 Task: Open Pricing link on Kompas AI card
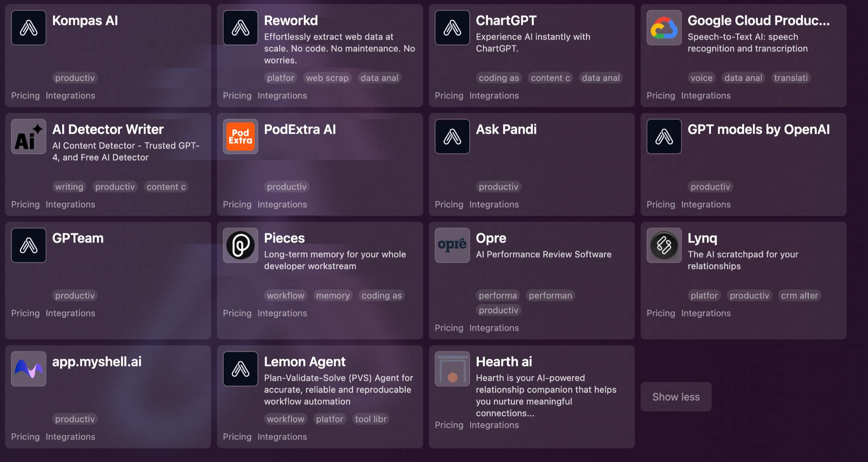click(x=25, y=96)
